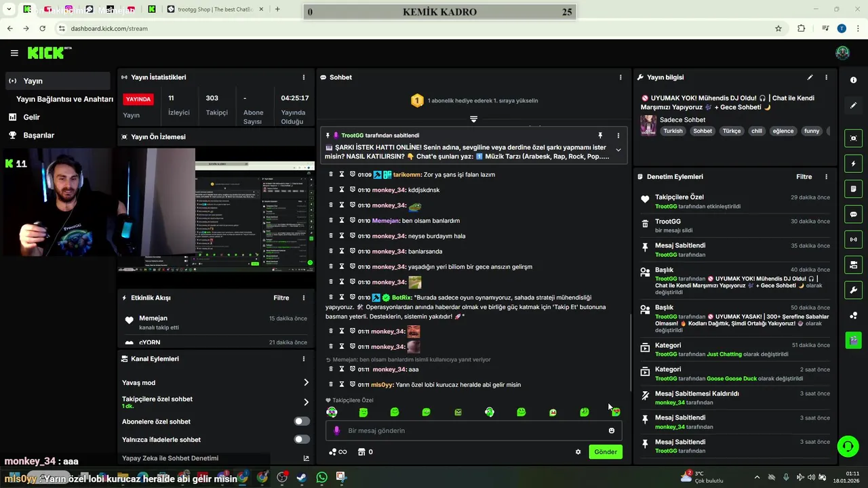The height and width of the screenshot is (488, 868).
Task: Unpin the pinned TrootGG message with pin icon
Action: 600,136
